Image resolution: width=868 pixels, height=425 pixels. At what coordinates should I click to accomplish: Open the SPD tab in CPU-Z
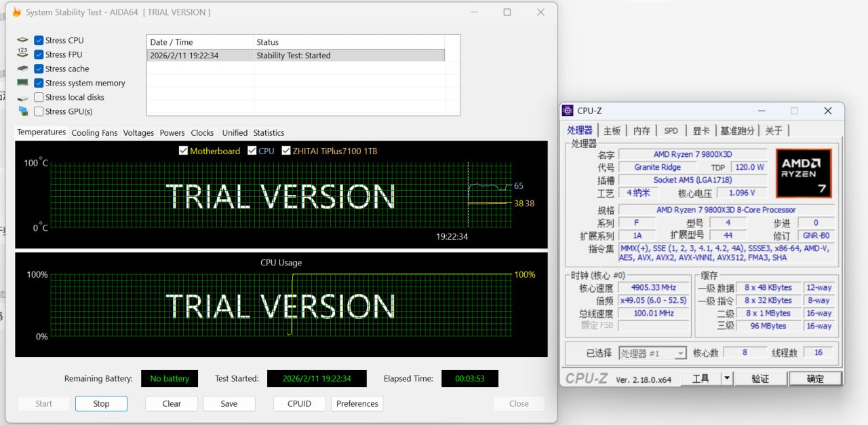671,130
